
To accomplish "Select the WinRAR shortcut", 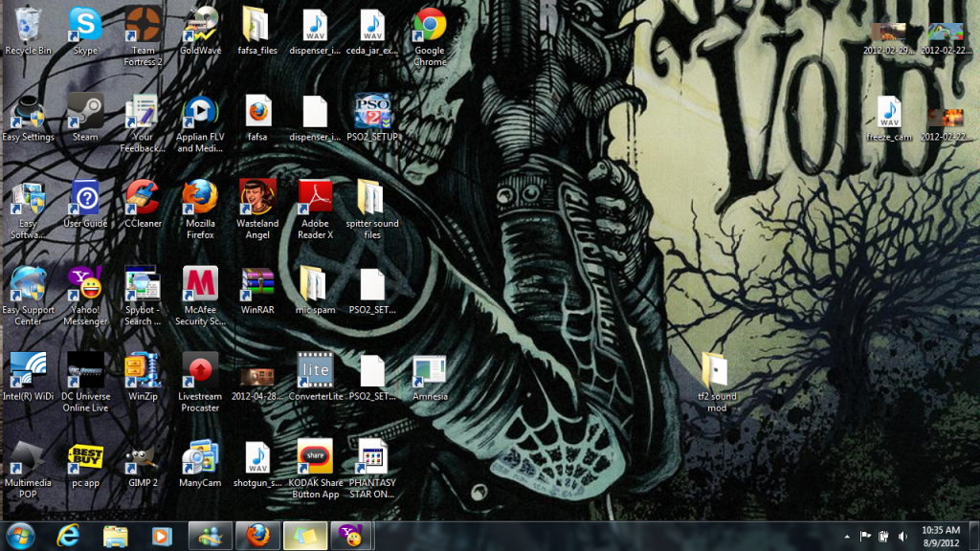I will (x=257, y=291).
